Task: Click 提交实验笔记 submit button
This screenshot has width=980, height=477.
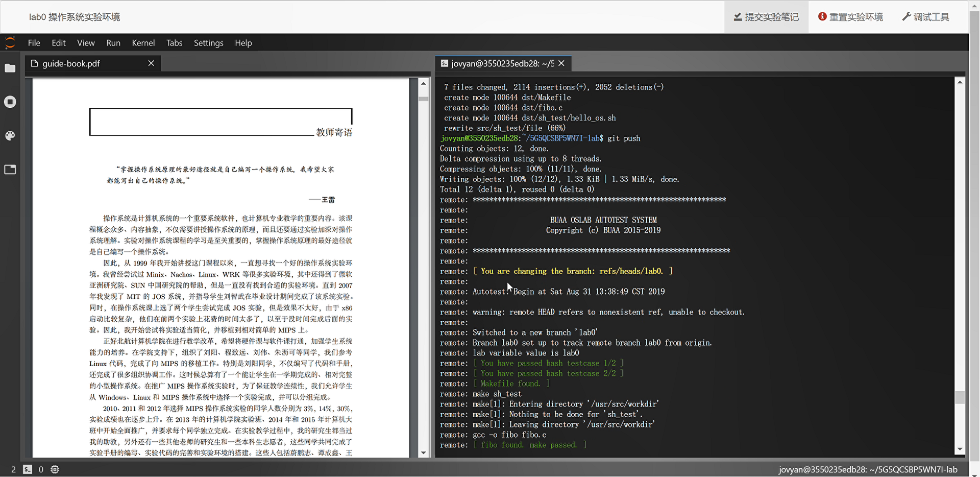Action: point(766,17)
